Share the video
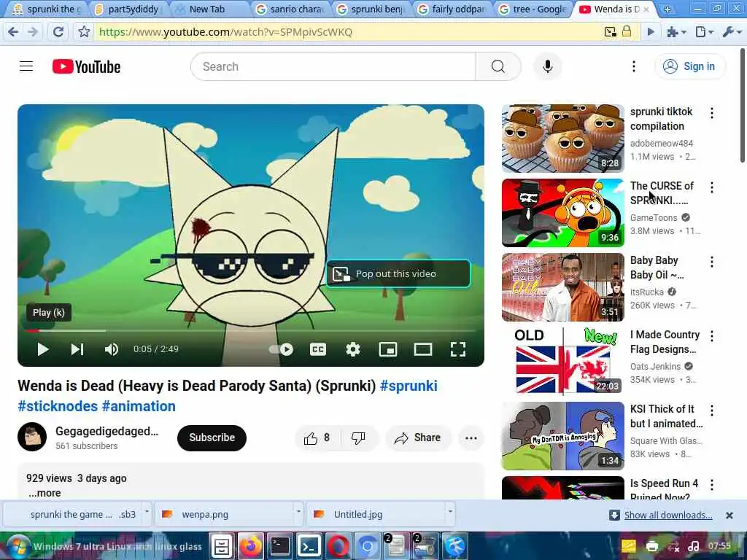The width and height of the screenshot is (747, 560). pyautogui.click(x=418, y=438)
